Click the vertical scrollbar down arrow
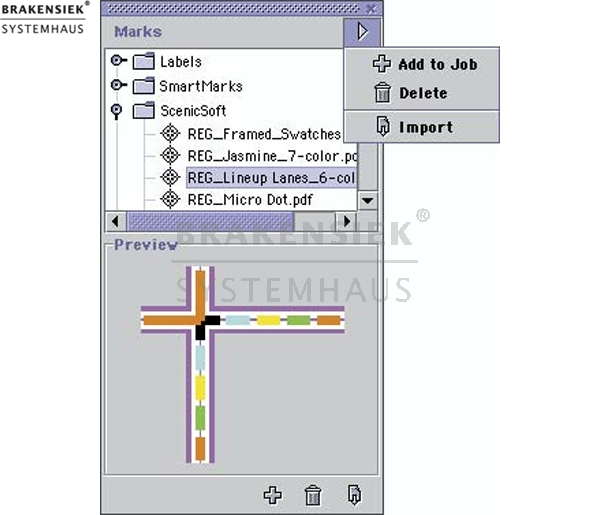Viewport: 600px width, 515px height. (368, 200)
